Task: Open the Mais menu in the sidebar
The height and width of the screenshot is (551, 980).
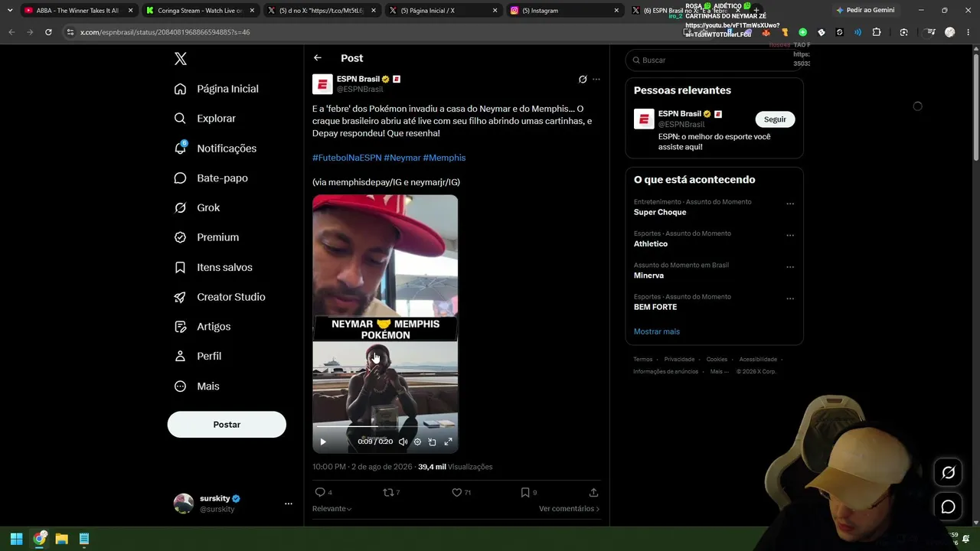Action: (197, 386)
